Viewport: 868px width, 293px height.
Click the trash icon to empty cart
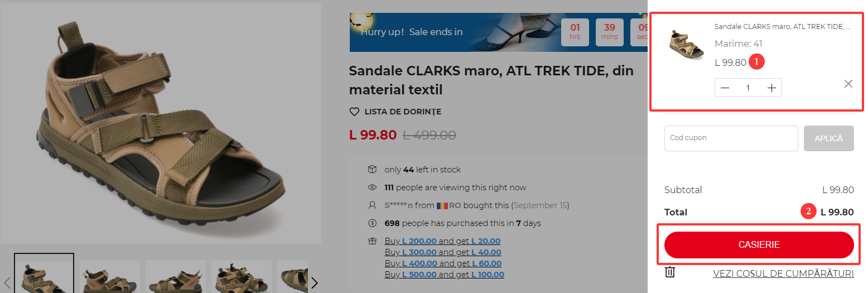coord(670,272)
